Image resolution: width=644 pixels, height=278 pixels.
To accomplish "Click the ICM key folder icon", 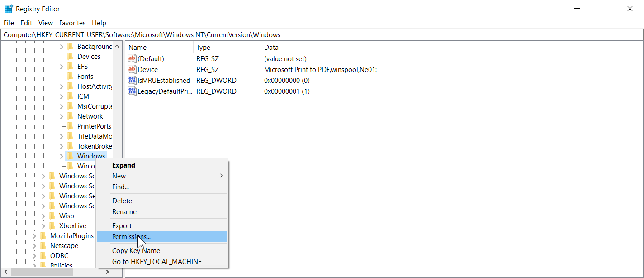I will tap(70, 96).
